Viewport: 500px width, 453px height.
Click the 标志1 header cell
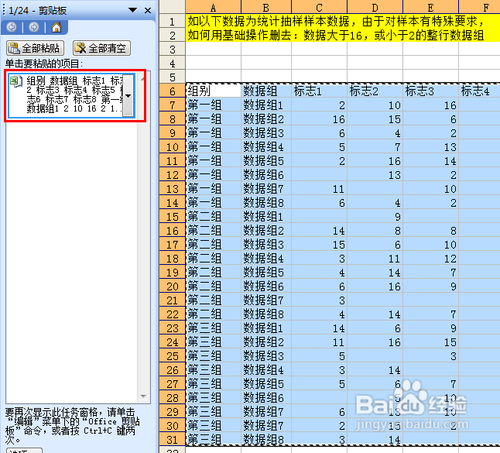[319, 91]
